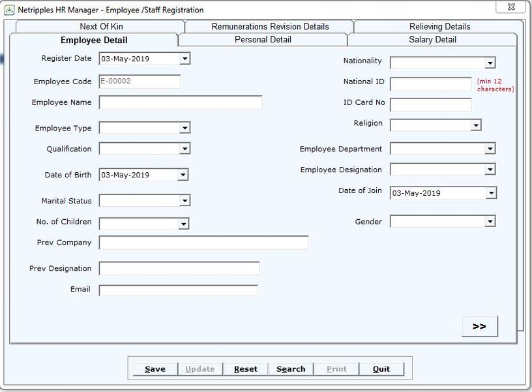
Task: Click the Employee Code field E-00002
Action: [140, 82]
